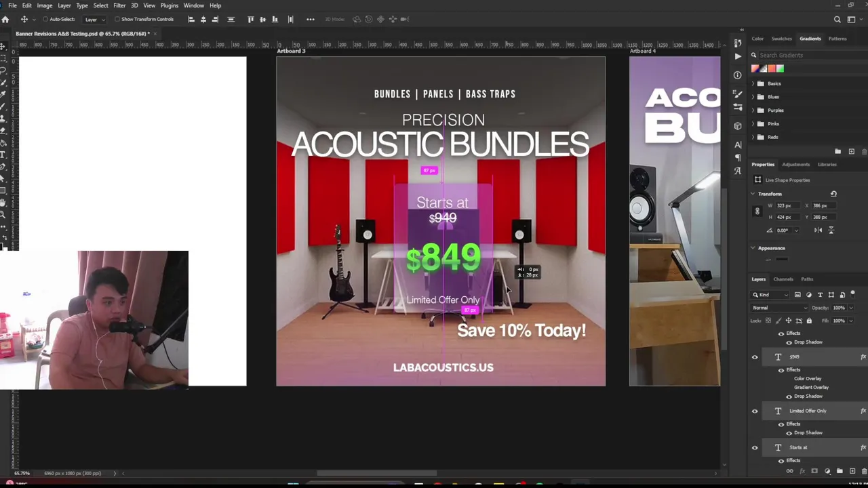Click the search icon at top right
868x488 pixels.
tap(837, 19)
